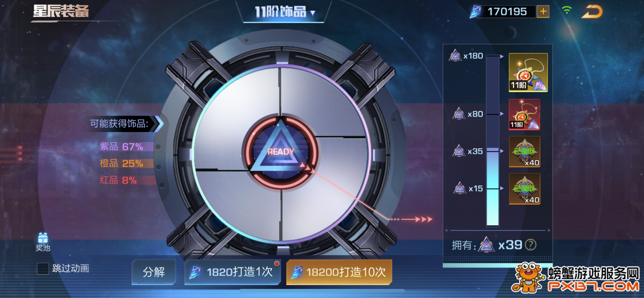Screen dimensions: 644x298
Task: Tap the claimed x40 reward at x15
Action: point(525,189)
